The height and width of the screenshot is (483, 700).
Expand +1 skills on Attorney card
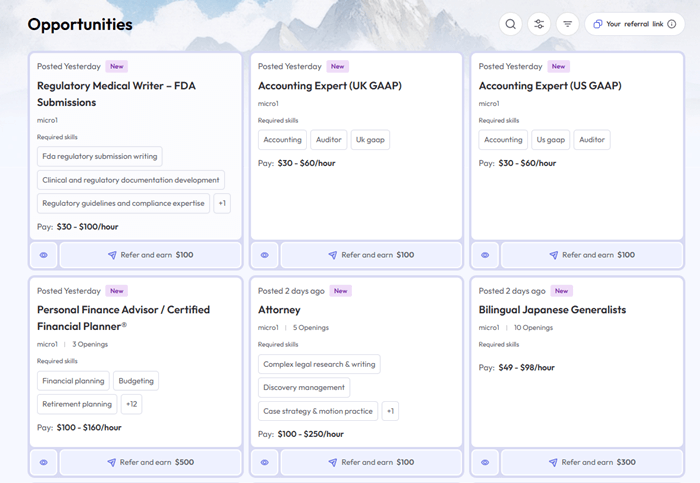390,411
